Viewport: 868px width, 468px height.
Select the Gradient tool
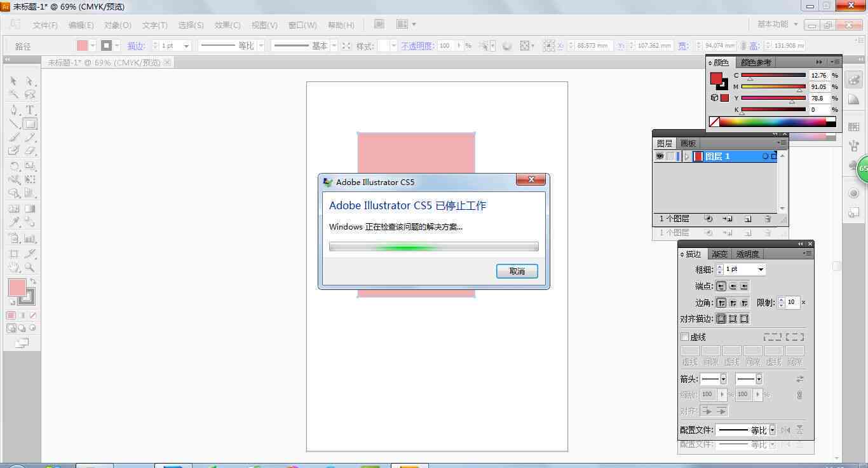coord(30,209)
